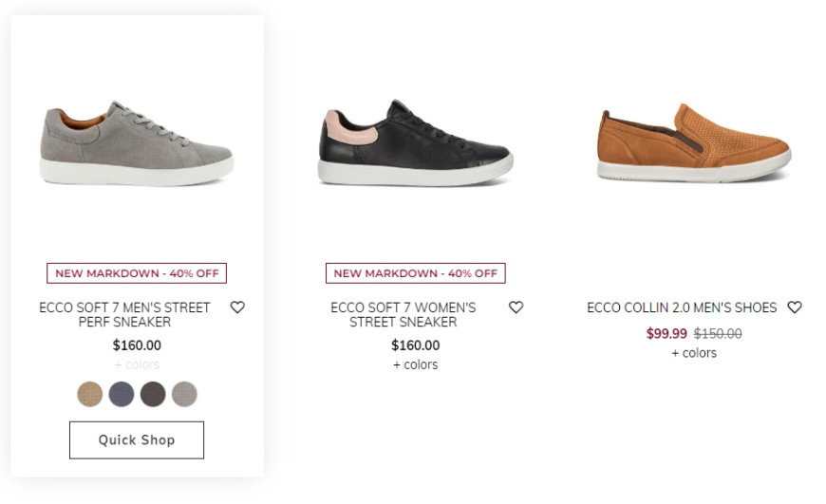This screenshot has height=504, width=826.
Task: Pick the dark brown color swatch
Action: coord(153,394)
